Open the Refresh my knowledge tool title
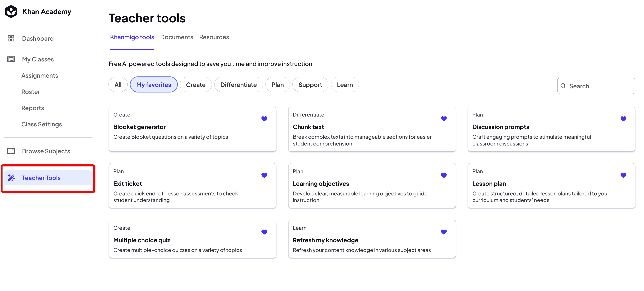Image resolution: width=644 pixels, height=291 pixels. 325,240
